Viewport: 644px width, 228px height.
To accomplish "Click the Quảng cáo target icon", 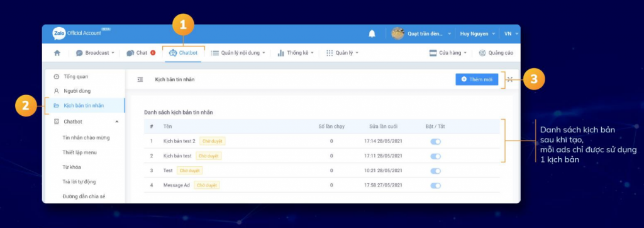I will pyautogui.click(x=482, y=53).
